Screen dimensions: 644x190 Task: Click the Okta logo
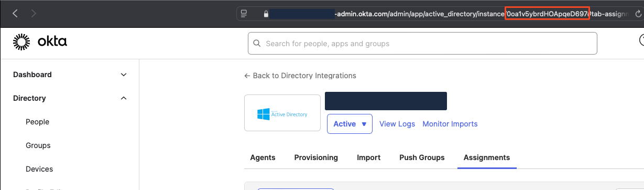coord(40,42)
